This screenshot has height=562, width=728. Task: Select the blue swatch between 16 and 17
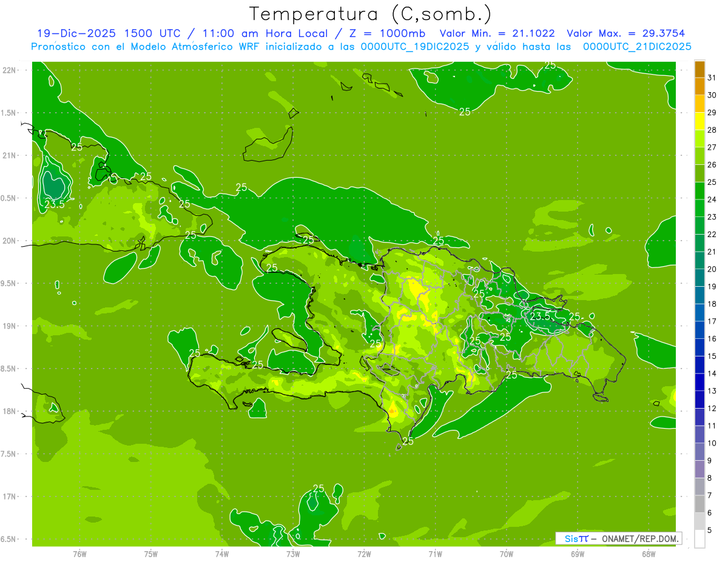pyautogui.click(x=699, y=330)
